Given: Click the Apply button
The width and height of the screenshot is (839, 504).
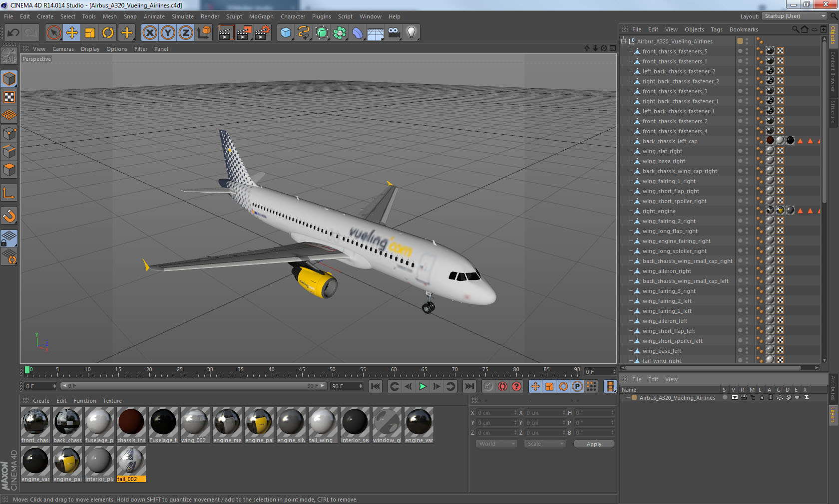Looking at the screenshot, I should [x=594, y=444].
